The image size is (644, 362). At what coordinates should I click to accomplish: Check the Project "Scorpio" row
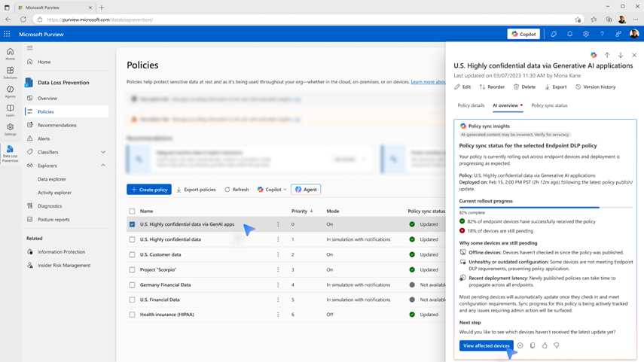coord(132,269)
